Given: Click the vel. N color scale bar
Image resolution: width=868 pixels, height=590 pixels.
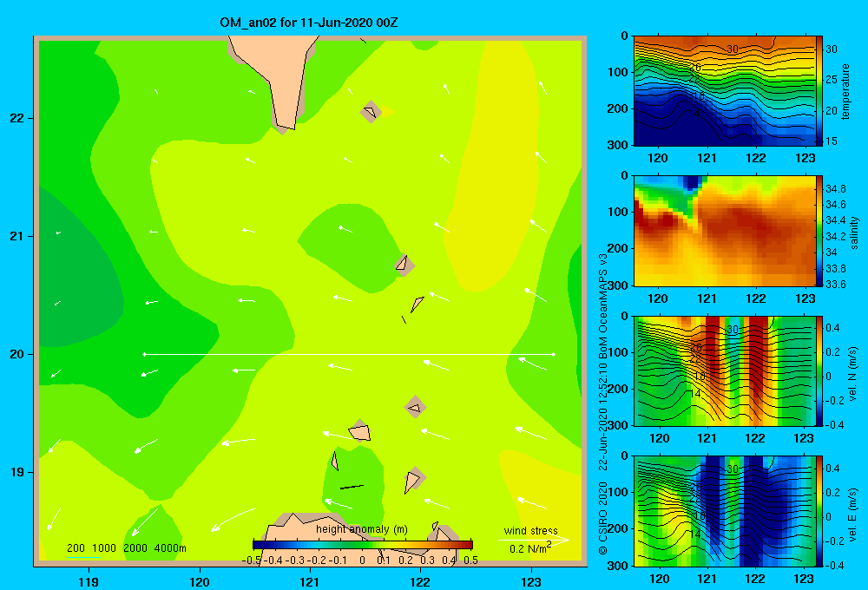Looking at the screenshot, I should (x=819, y=370).
